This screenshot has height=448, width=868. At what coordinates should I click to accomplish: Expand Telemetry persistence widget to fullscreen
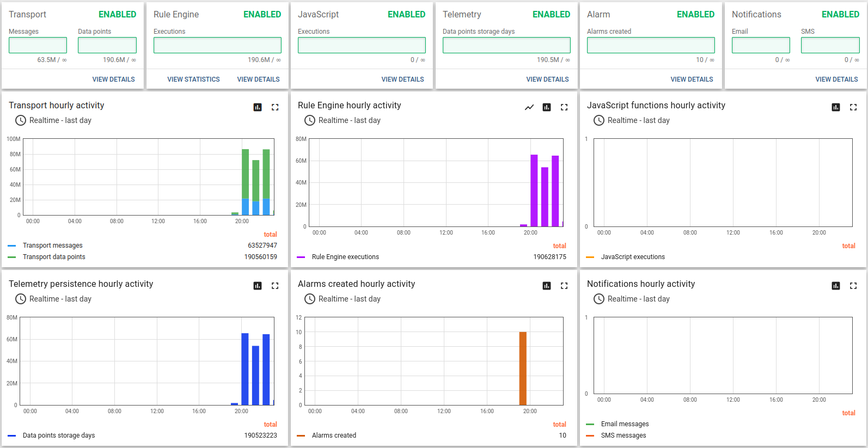coord(275,286)
